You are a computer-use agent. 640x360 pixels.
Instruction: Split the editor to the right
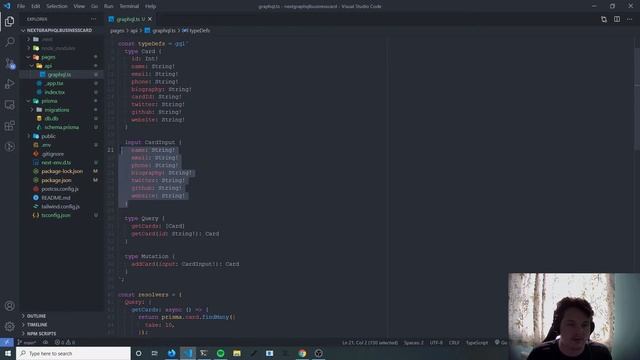617,19
